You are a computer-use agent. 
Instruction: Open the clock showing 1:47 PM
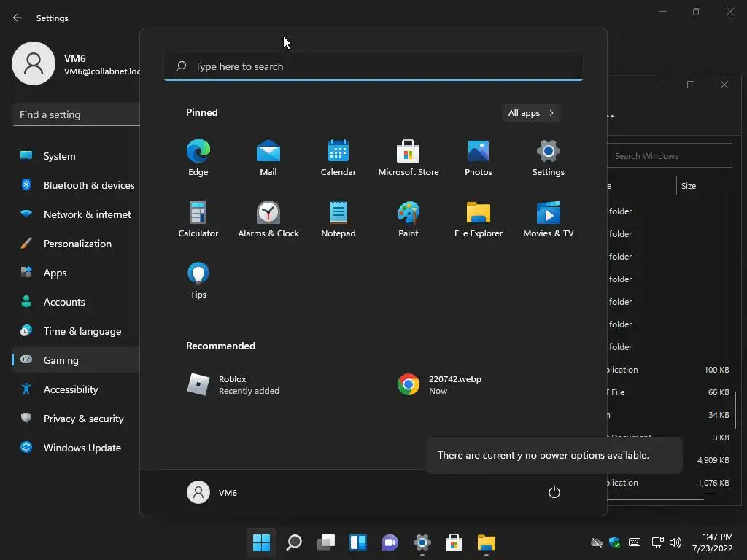pos(712,542)
